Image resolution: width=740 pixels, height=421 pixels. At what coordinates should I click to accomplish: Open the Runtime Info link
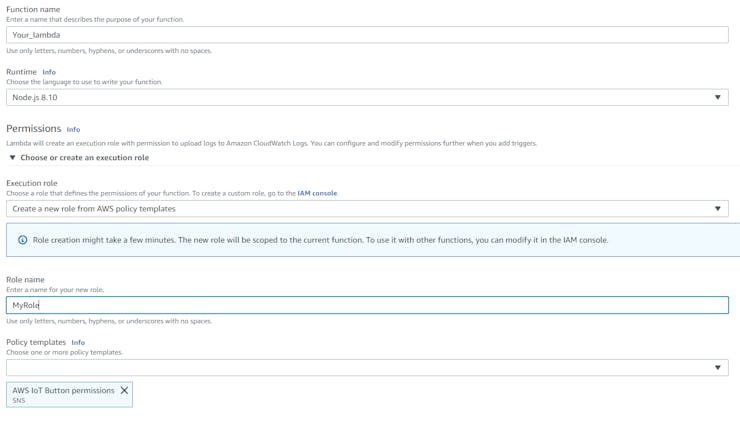49,72
